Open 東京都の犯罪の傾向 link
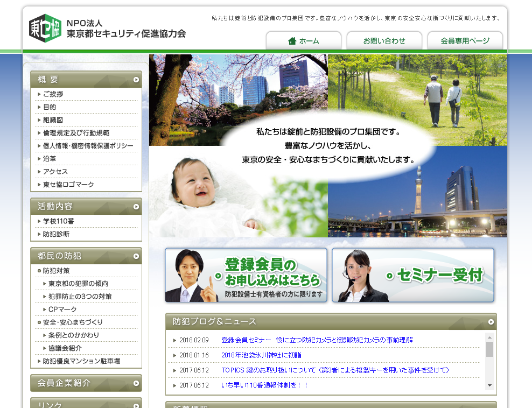 (79, 284)
